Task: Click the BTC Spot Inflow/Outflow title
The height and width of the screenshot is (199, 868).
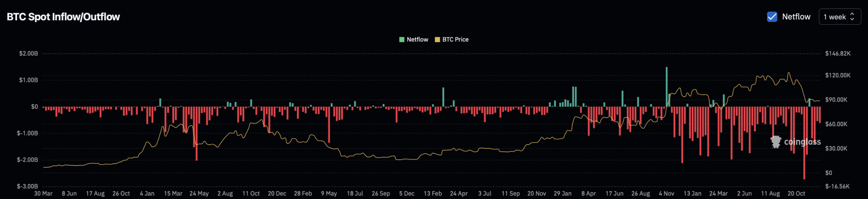Action: coord(63,17)
